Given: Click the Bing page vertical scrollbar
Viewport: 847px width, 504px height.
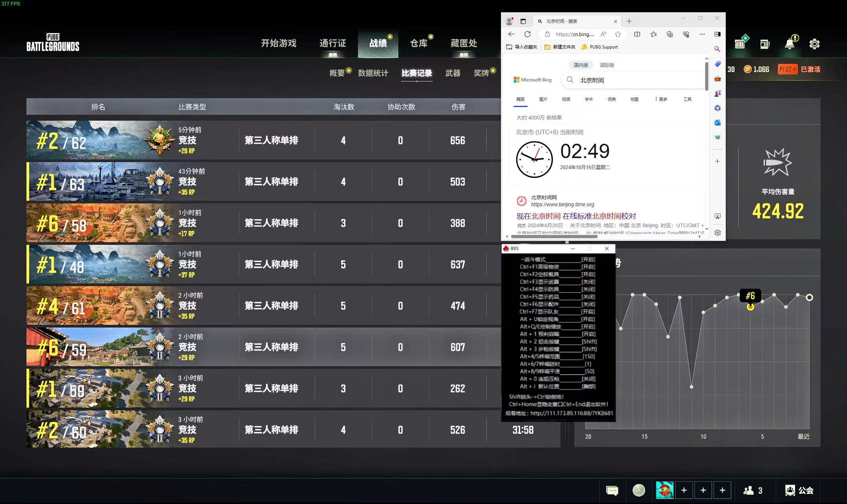Looking at the screenshot, I should 706,76.
